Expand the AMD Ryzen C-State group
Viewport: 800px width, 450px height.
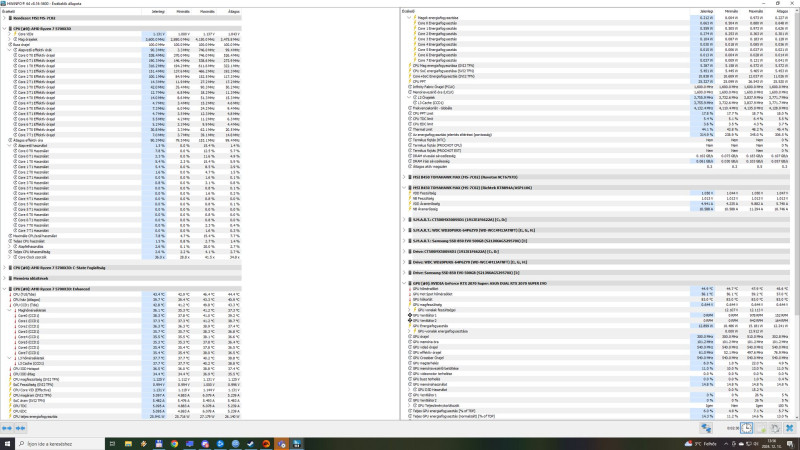[x=5, y=267]
